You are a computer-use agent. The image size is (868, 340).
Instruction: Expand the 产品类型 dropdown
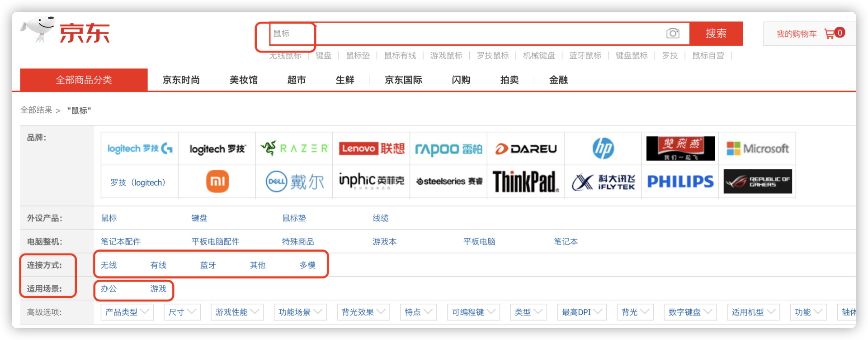[x=127, y=312]
